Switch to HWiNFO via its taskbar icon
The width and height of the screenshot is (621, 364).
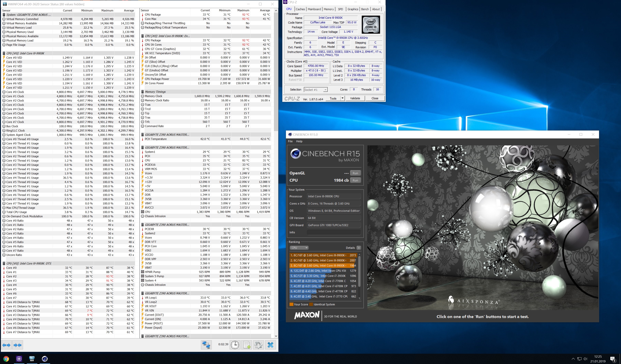click(32, 359)
